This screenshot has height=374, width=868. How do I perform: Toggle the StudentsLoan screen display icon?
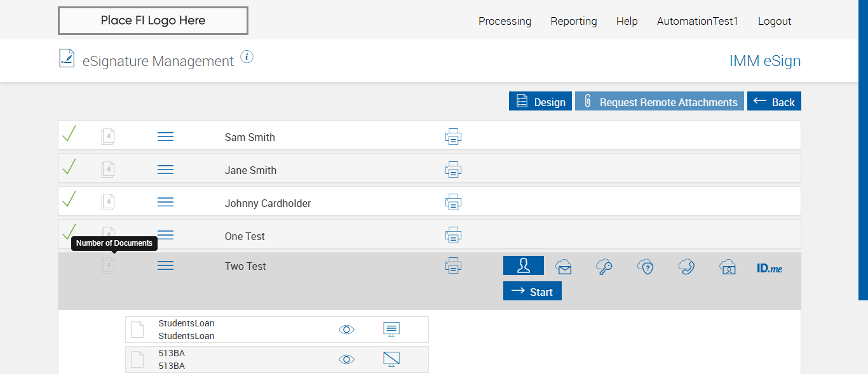(x=391, y=330)
